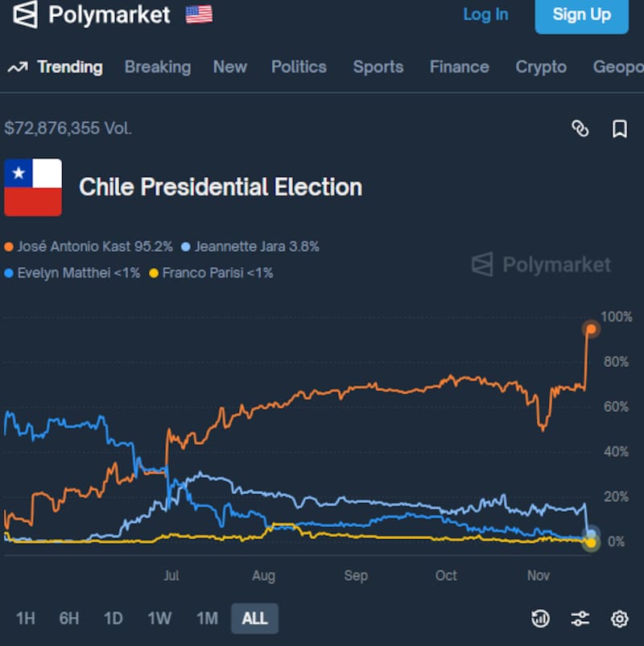
Task: Open the Politics category tab
Action: (x=299, y=67)
